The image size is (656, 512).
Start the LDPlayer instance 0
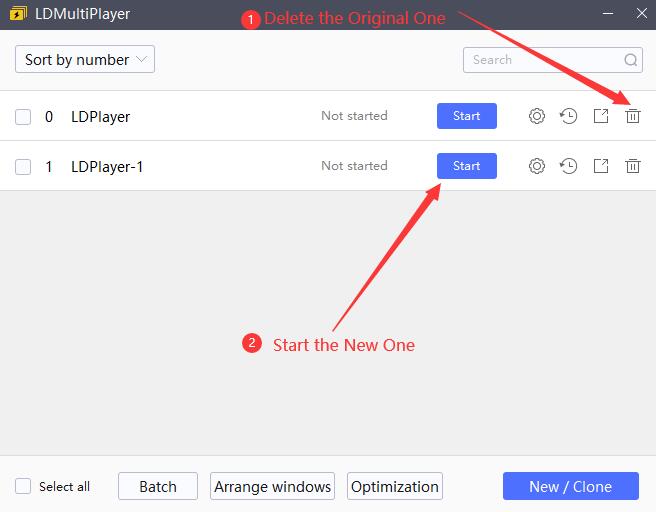click(x=467, y=116)
